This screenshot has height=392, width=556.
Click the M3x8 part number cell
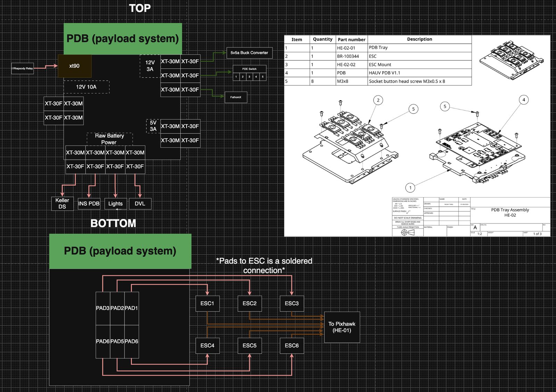(x=351, y=81)
